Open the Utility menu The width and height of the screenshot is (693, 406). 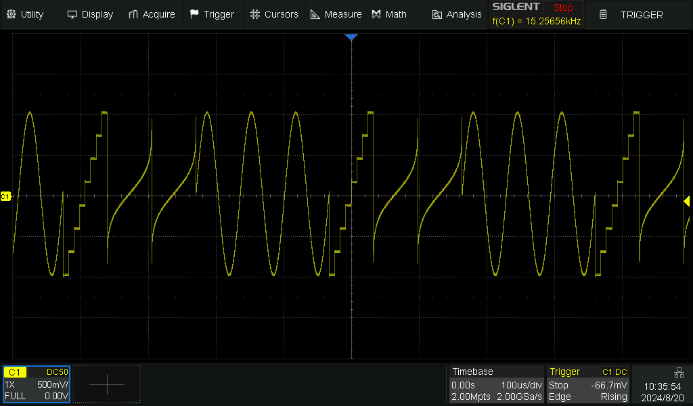25,15
